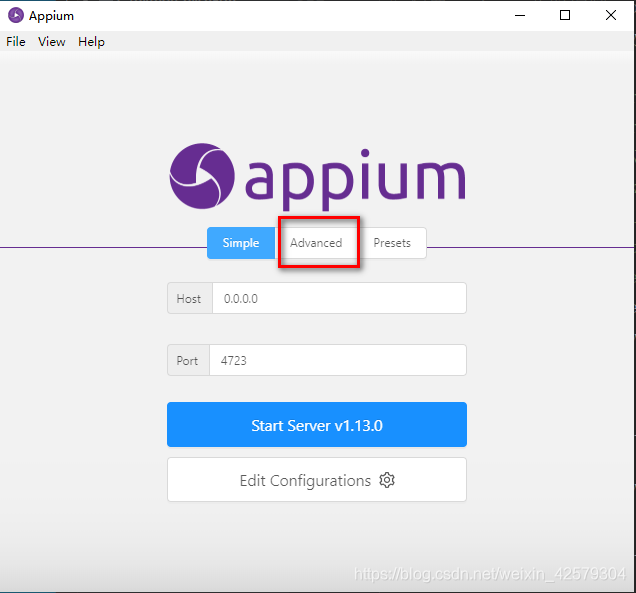This screenshot has width=636, height=593.
Task: Open the View menu
Action: 52,42
